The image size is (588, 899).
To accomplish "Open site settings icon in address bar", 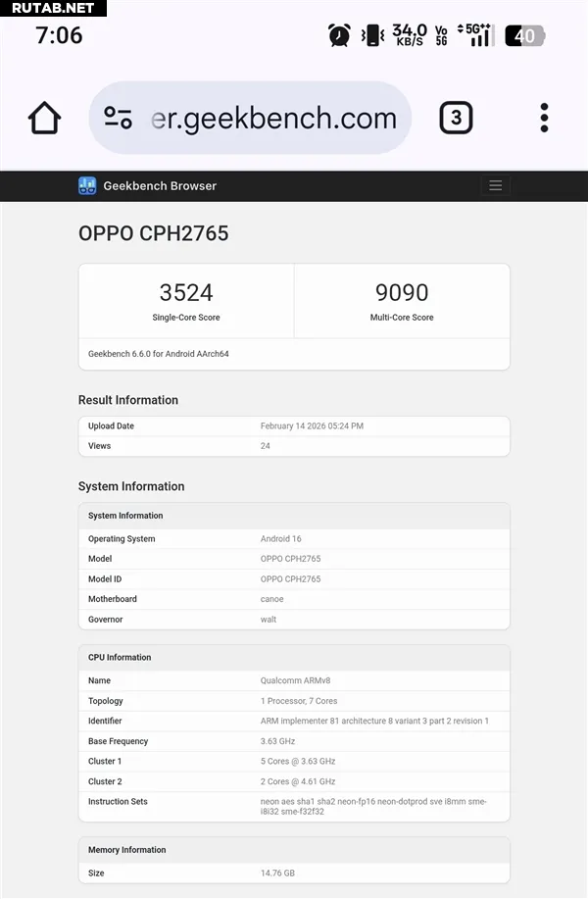I will [x=119, y=118].
